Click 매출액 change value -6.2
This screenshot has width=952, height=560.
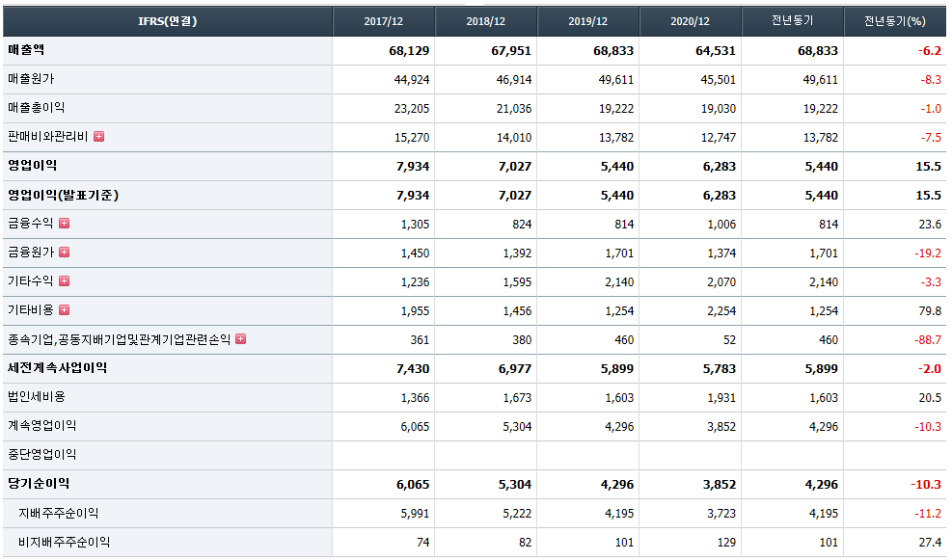click(x=930, y=51)
